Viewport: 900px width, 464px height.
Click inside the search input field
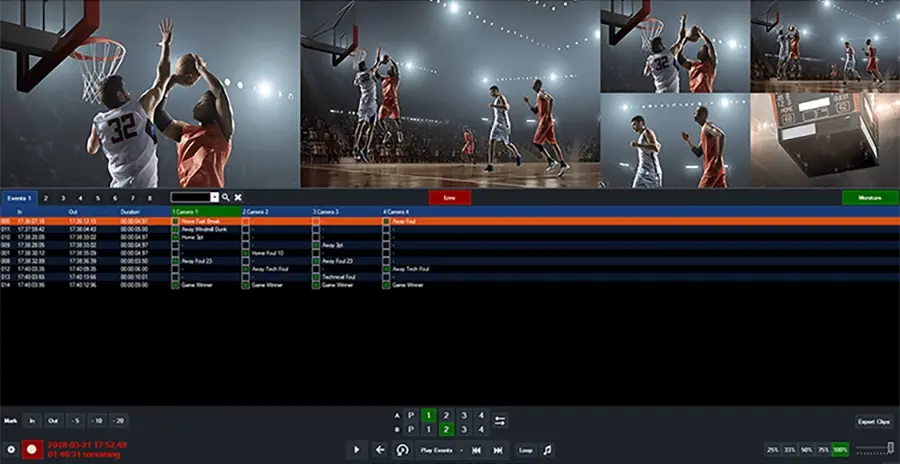pyautogui.click(x=191, y=197)
